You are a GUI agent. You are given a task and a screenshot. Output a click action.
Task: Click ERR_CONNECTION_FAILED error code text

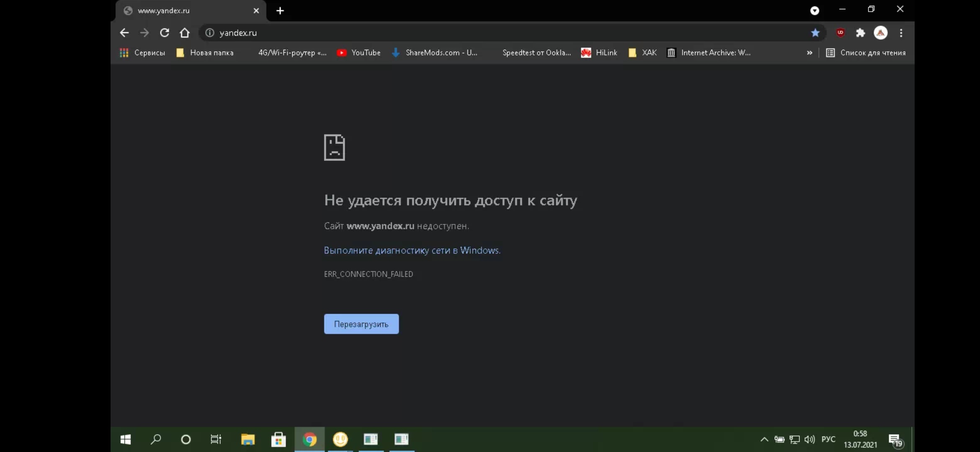(x=369, y=274)
